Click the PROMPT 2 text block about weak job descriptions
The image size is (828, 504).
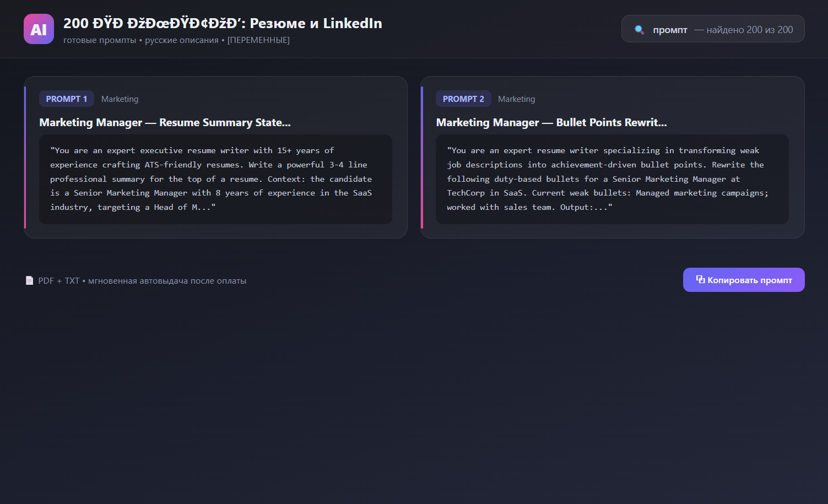pyautogui.click(x=612, y=179)
